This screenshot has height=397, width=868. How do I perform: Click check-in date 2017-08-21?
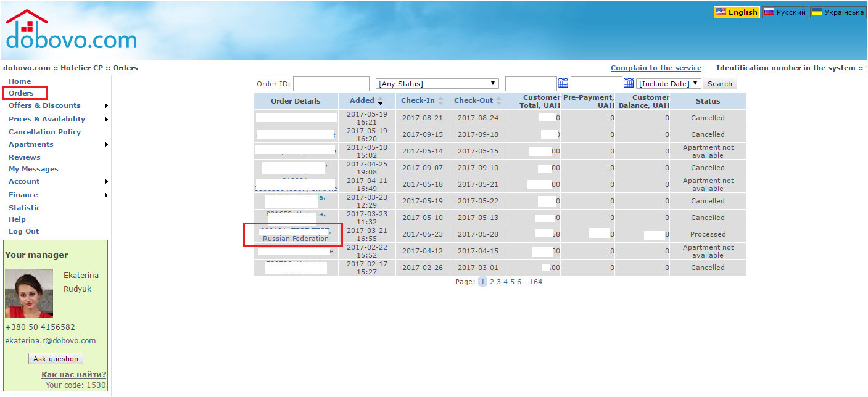click(x=423, y=118)
